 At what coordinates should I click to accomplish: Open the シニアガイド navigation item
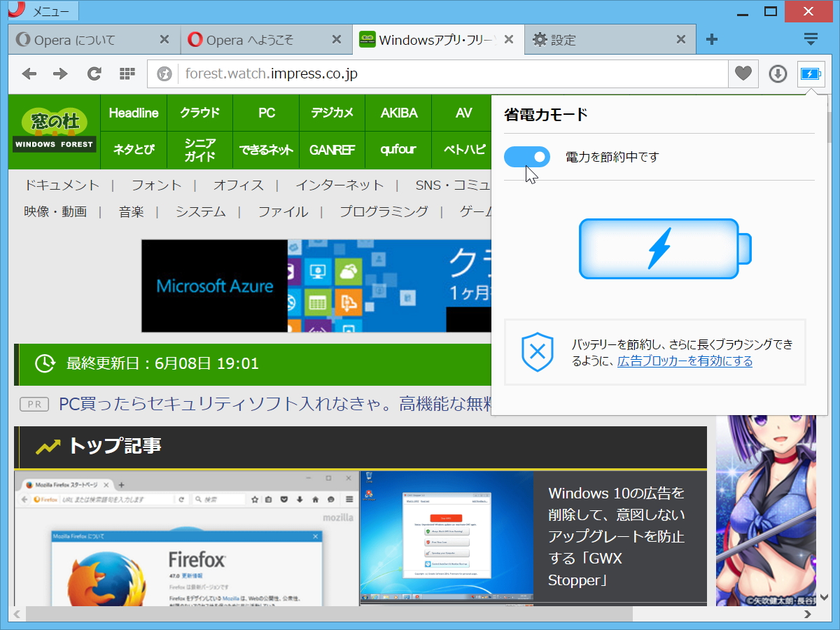tap(199, 150)
